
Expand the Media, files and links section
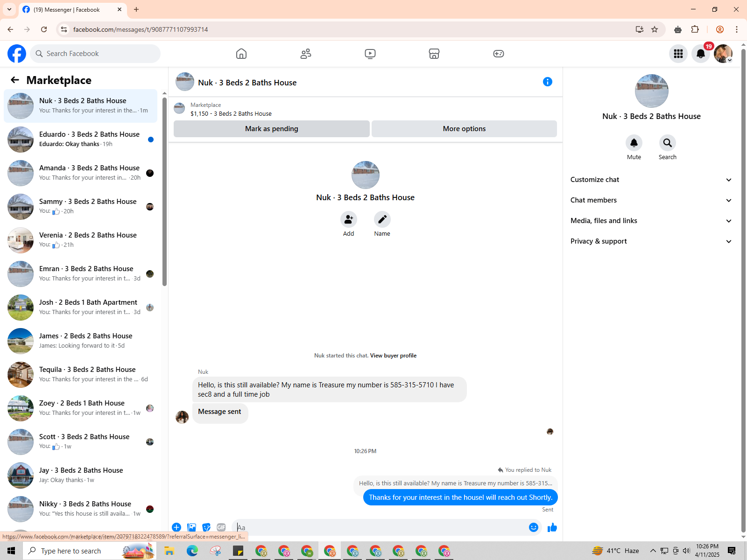[651, 221]
